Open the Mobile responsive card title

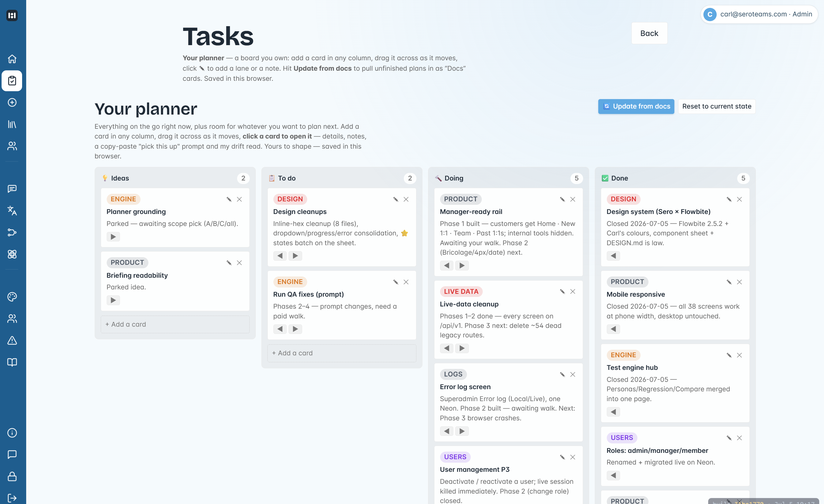tap(636, 294)
